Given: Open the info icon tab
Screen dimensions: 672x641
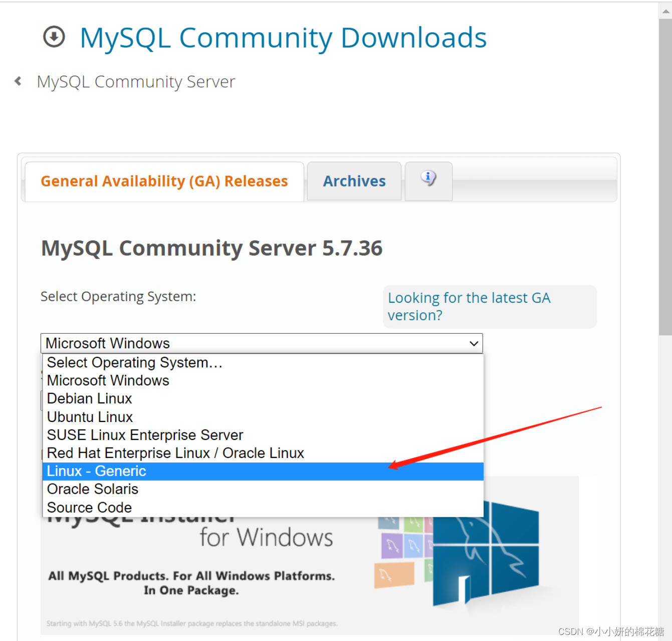Looking at the screenshot, I should click(428, 181).
